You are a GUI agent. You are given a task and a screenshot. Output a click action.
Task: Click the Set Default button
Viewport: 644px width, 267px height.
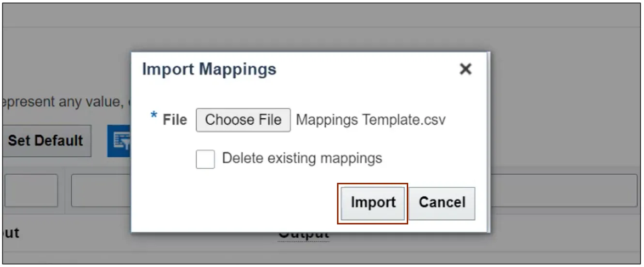pyautogui.click(x=46, y=141)
